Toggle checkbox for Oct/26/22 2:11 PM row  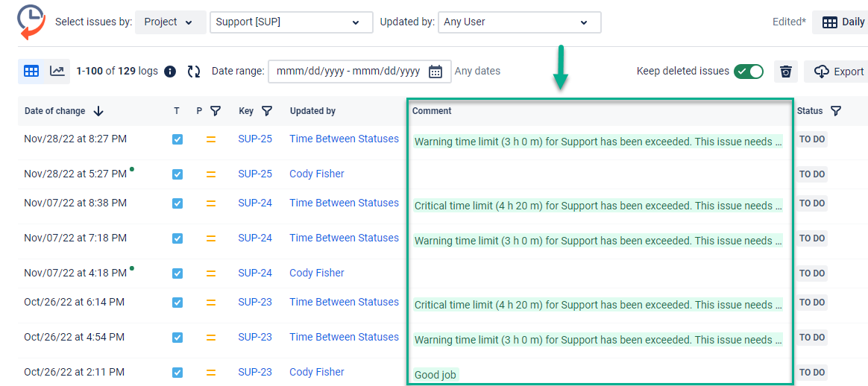pyautogui.click(x=177, y=372)
